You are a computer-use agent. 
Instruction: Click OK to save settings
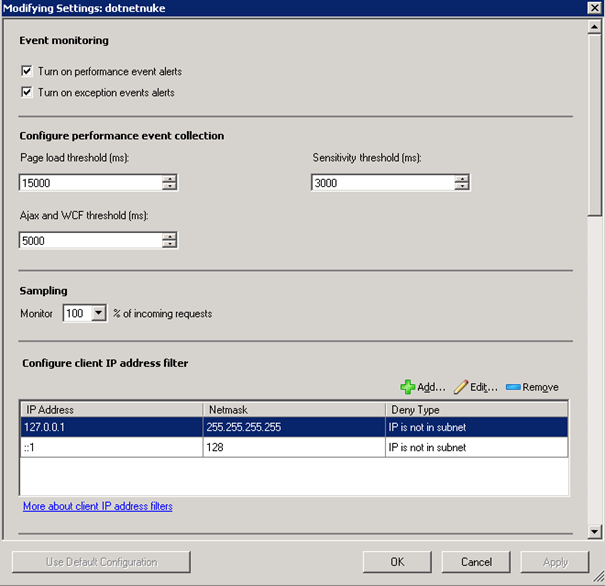click(x=397, y=562)
